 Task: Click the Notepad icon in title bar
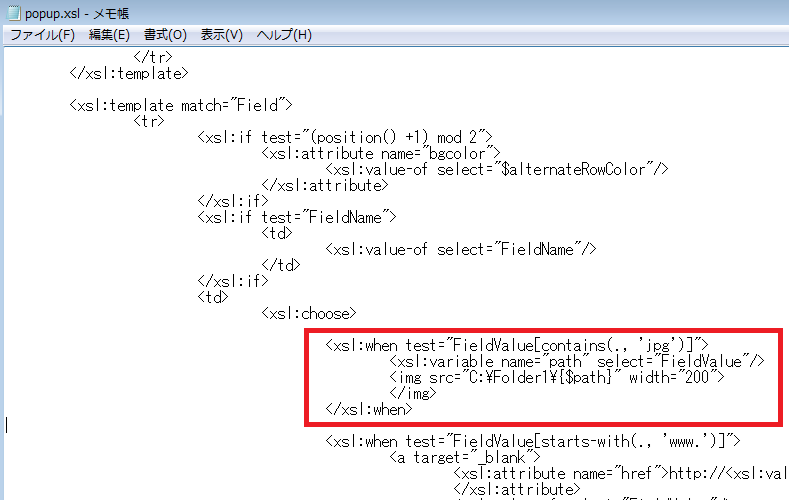point(14,13)
